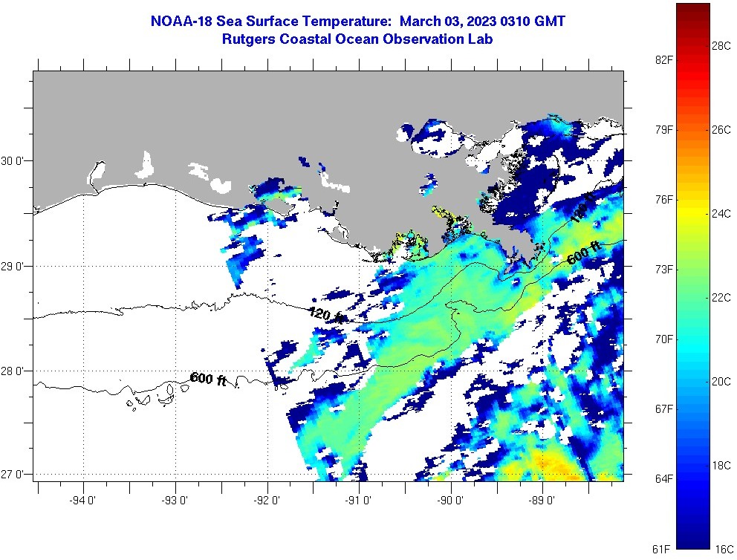This screenshot has height=560, width=737.
Task: Click the -92 0' longitude label
Action: tap(267, 501)
